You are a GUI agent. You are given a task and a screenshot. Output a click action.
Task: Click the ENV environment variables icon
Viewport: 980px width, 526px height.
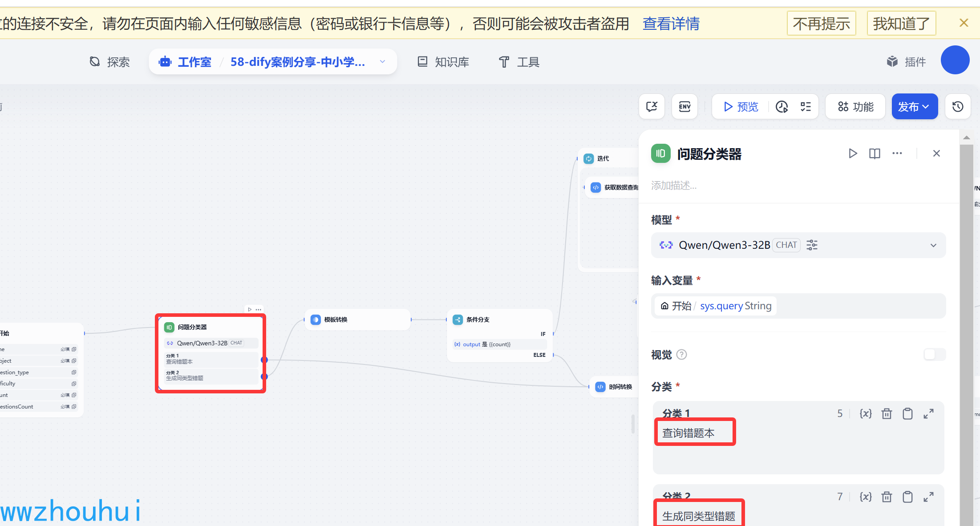[684, 107]
